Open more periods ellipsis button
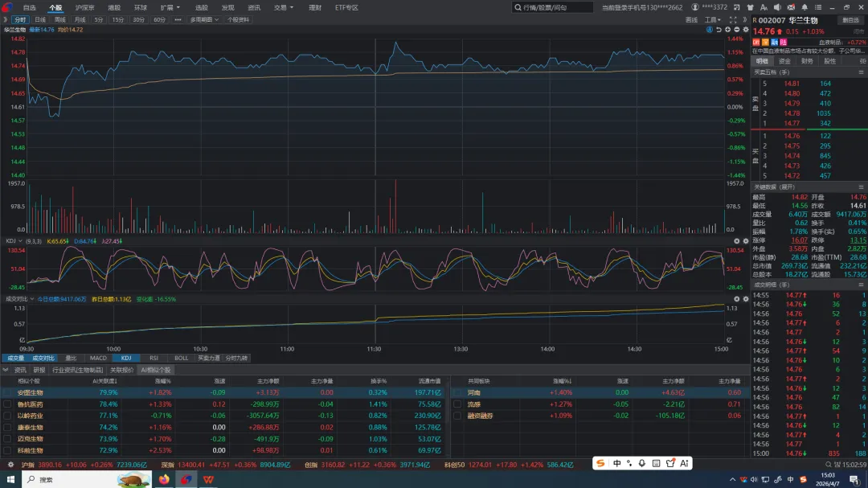This screenshot has height=488, width=868. tap(178, 20)
